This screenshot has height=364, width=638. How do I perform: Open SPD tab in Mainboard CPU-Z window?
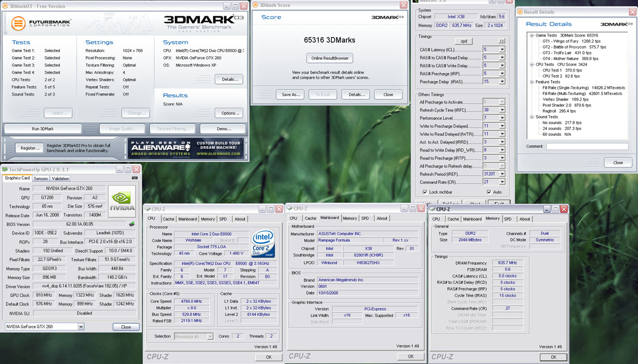365,218
